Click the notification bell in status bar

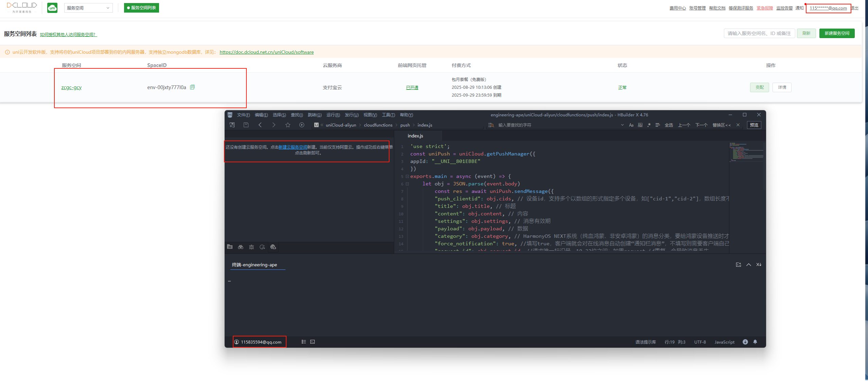[755, 342]
